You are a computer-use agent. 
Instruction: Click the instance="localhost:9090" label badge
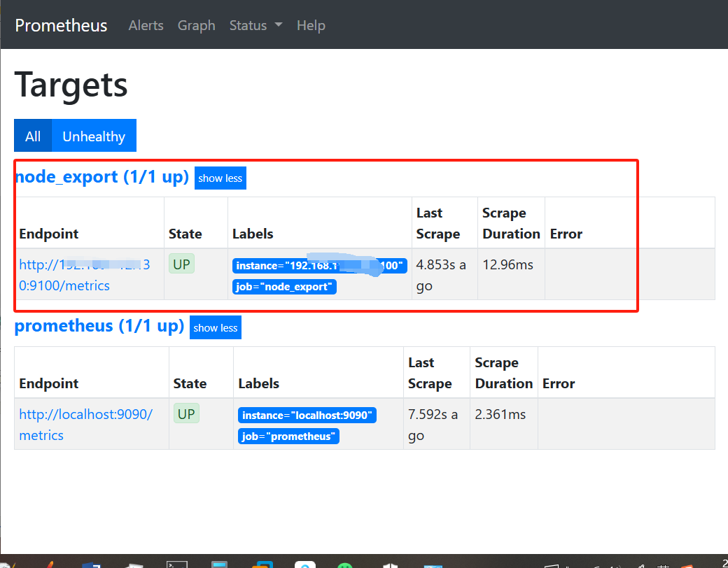click(307, 415)
